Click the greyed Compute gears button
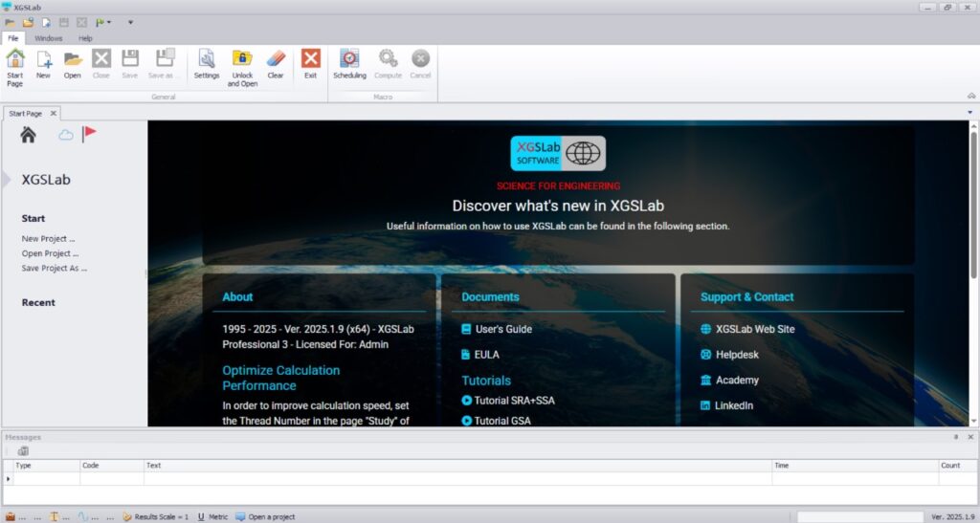 389,64
